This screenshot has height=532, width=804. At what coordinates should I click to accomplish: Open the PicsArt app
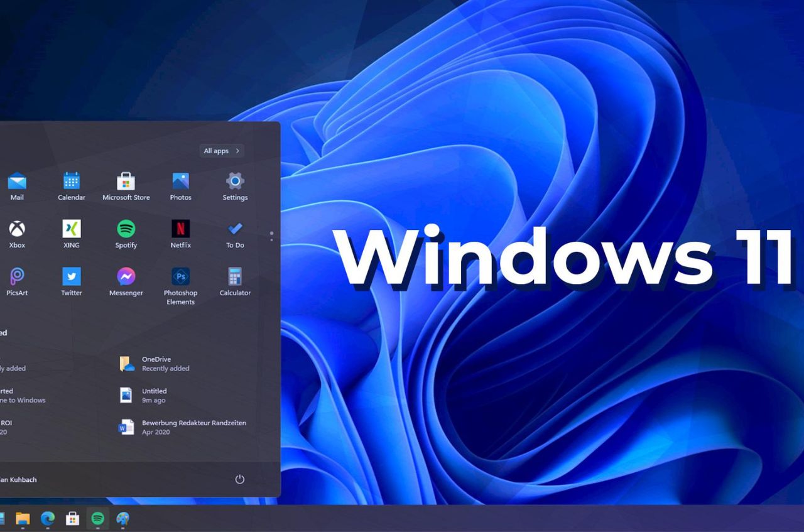pyautogui.click(x=17, y=282)
